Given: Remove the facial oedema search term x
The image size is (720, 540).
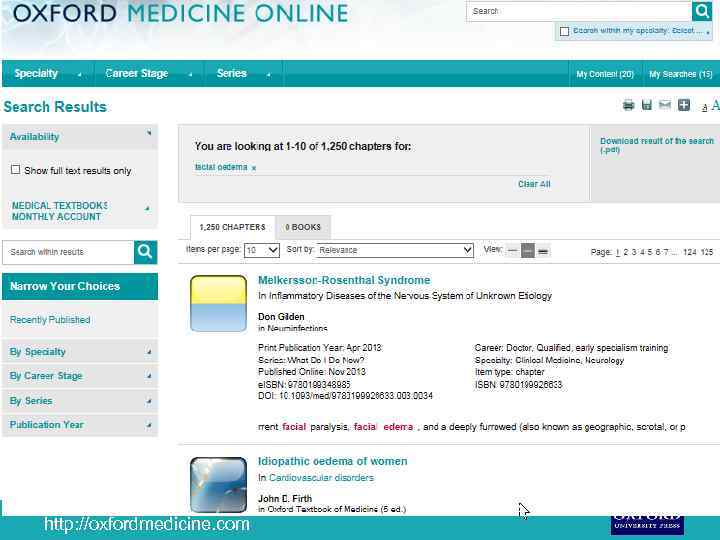Looking at the screenshot, I should (x=253, y=168).
